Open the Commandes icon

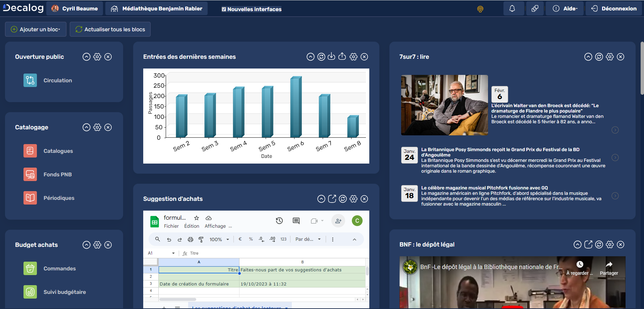pos(30,268)
